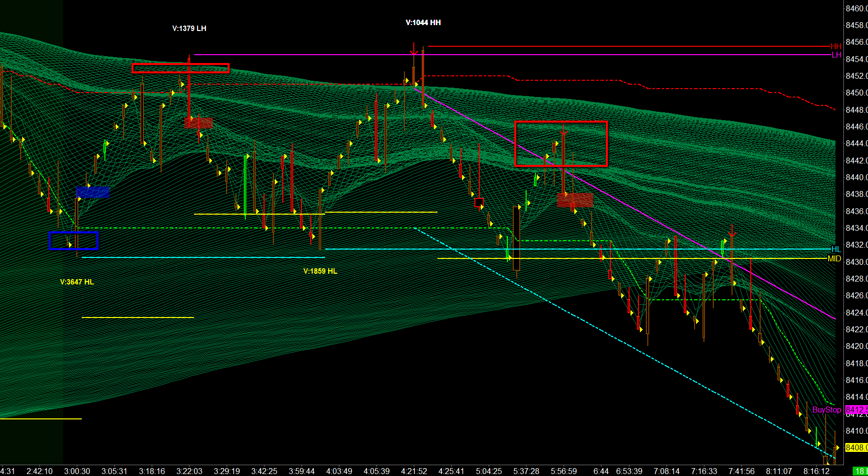
Task: Click the solid blue zone rectangle
Action: tap(93, 192)
